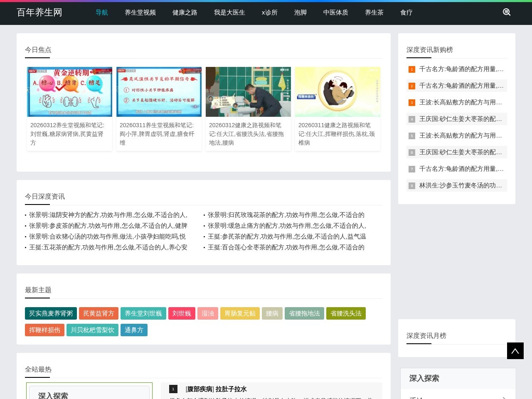Open the 食疗 section
The height and width of the screenshot is (399, 532).
click(406, 12)
